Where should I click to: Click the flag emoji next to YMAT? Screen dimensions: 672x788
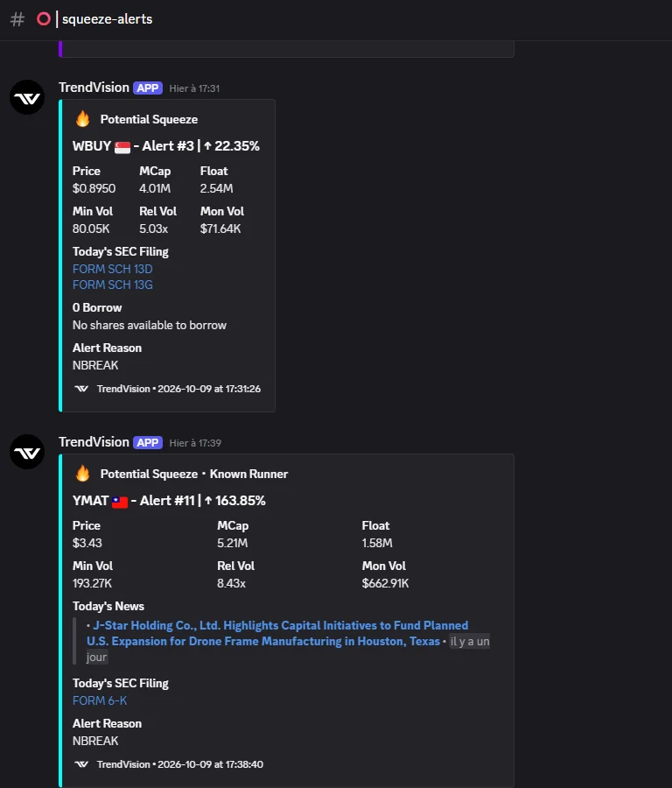pos(120,502)
